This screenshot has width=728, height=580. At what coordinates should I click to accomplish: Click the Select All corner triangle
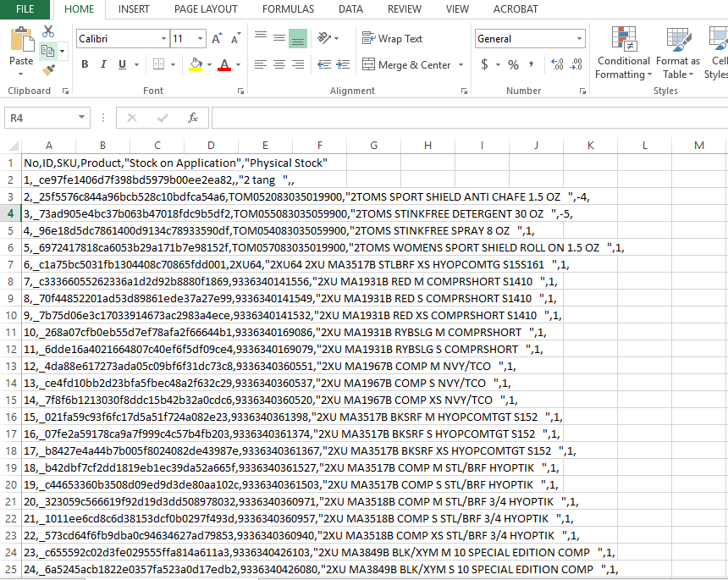tap(14, 146)
